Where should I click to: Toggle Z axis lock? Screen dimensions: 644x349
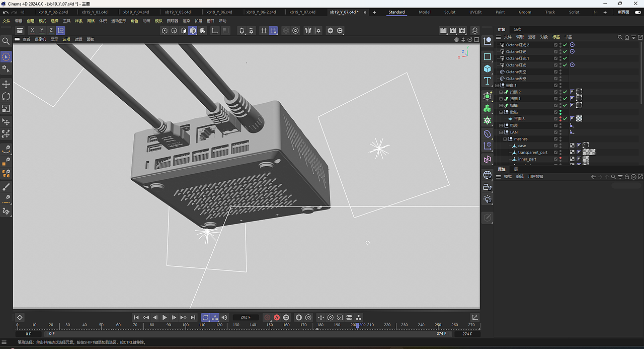click(51, 31)
